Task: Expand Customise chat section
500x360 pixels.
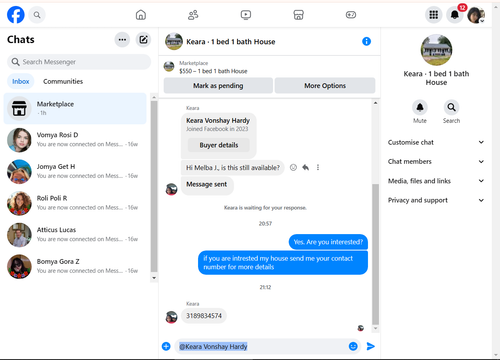Action: 436,142
